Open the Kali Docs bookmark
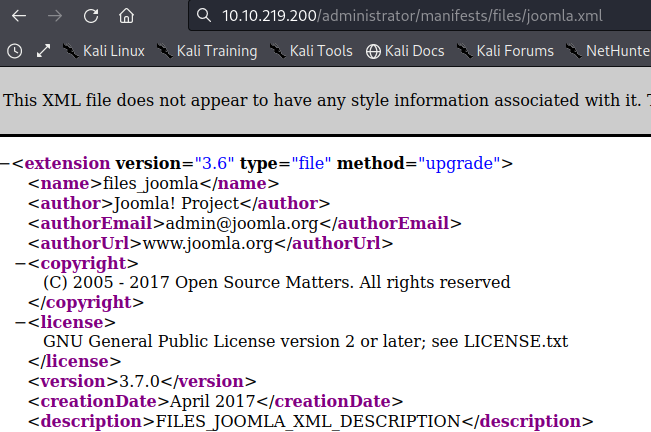The image size is (651, 432). coord(405,51)
